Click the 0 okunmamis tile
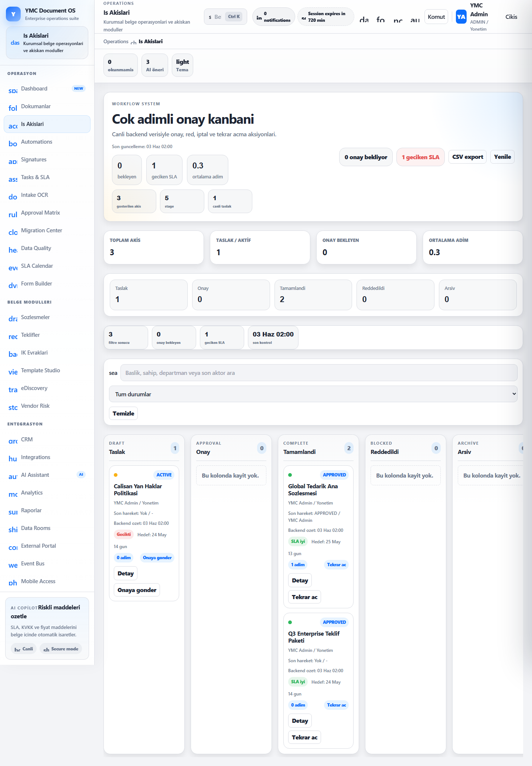The height and width of the screenshot is (766, 532). [x=120, y=65]
